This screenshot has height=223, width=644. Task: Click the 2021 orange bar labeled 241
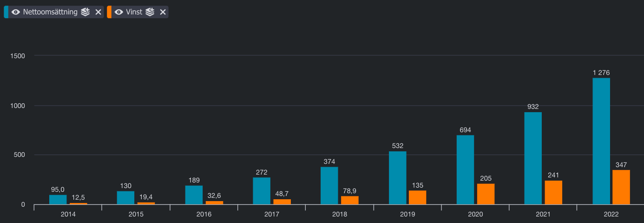coord(553,192)
